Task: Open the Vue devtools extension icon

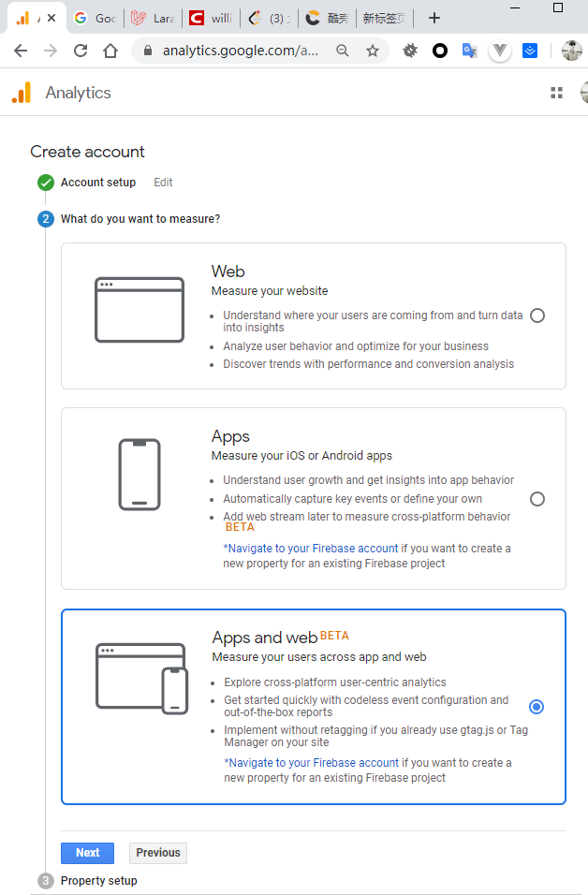Action: tap(500, 51)
